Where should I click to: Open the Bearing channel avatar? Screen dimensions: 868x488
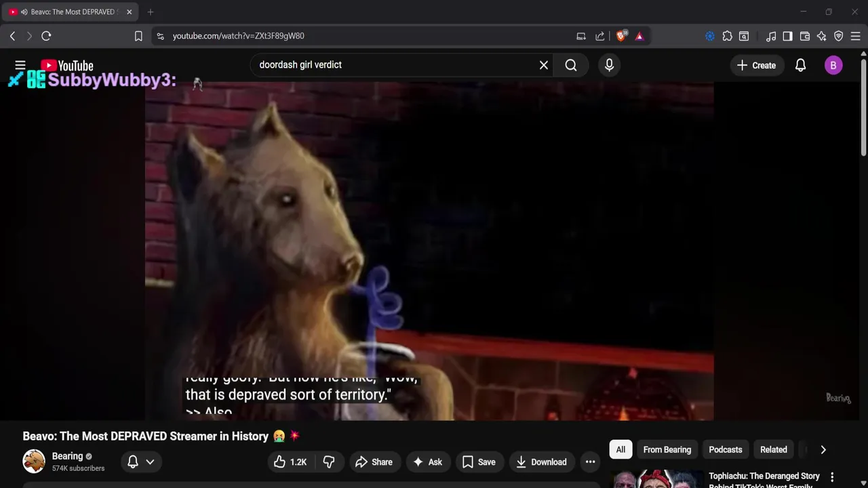tap(34, 462)
